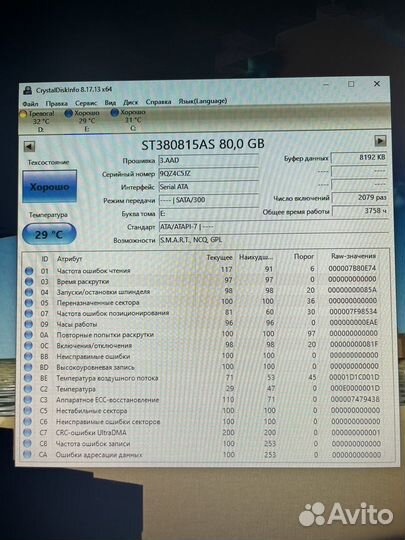Click raw value 00001D1C001D

click(354, 377)
